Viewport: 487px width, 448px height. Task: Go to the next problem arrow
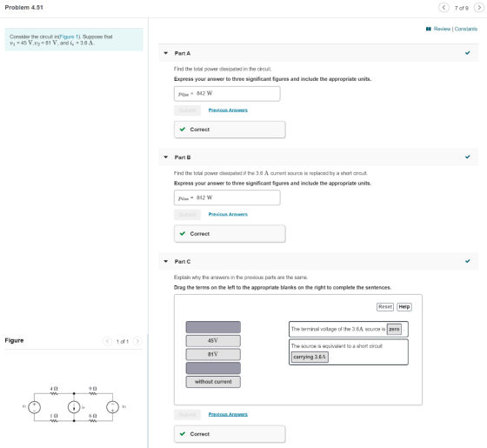tap(479, 8)
